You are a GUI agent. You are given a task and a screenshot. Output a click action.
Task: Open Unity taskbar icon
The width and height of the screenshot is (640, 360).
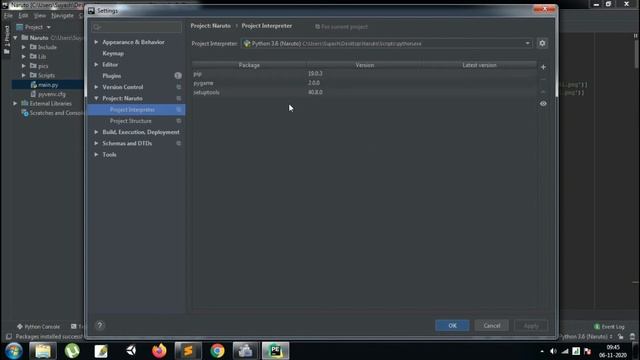(x=131, y=351)
